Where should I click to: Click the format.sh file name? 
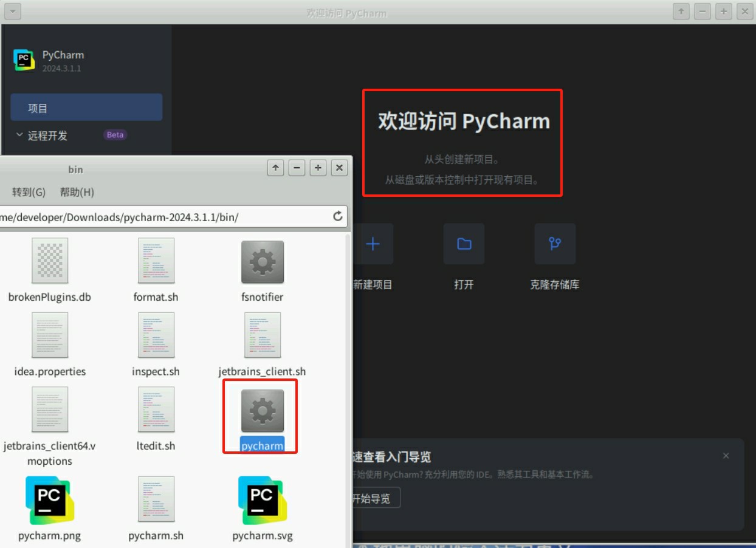point(156,297)
